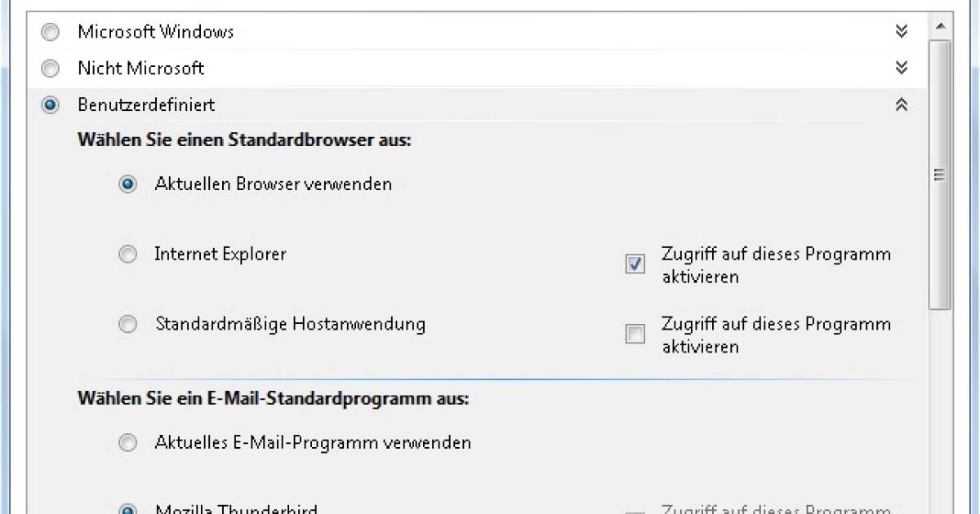The height and width of the screenshot is (514, 980).
Task: Select the Nicht Microsoft option
Action: (x=50, y=68)
